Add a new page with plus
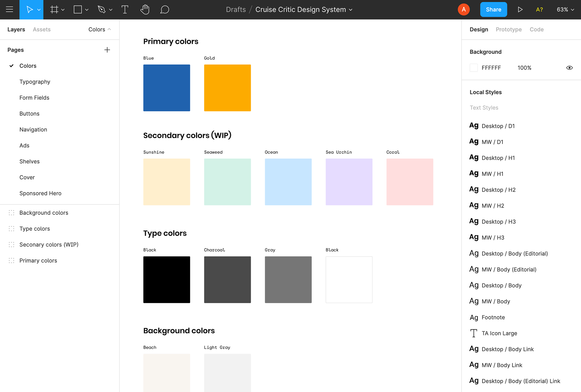 pyautogui.click(x=107, y=50)
